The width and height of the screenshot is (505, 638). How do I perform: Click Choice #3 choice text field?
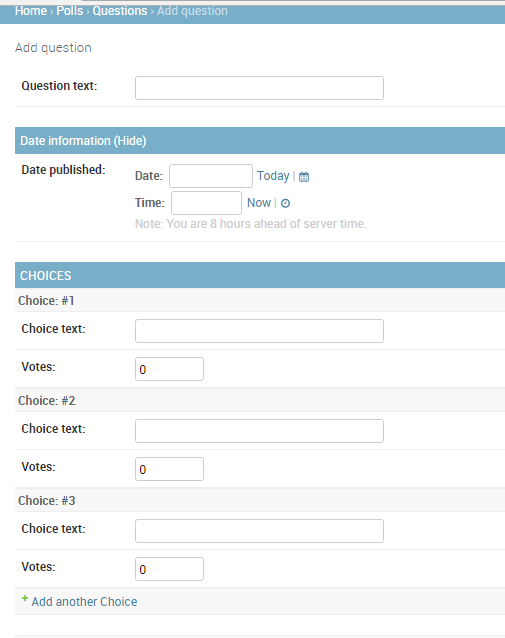(259, 531)
